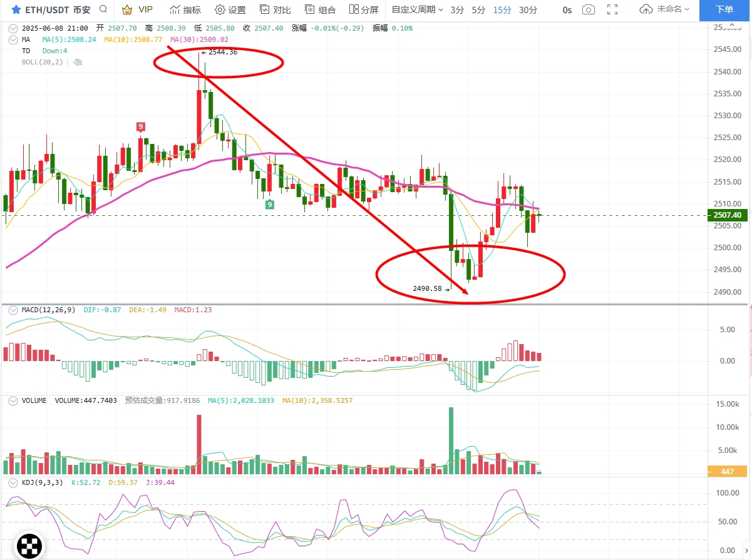Click the 2507.40 current price label

726,215
